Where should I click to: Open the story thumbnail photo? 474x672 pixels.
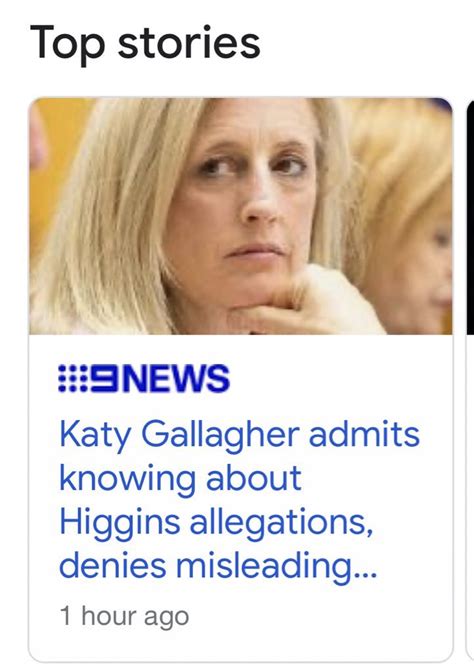240,216
